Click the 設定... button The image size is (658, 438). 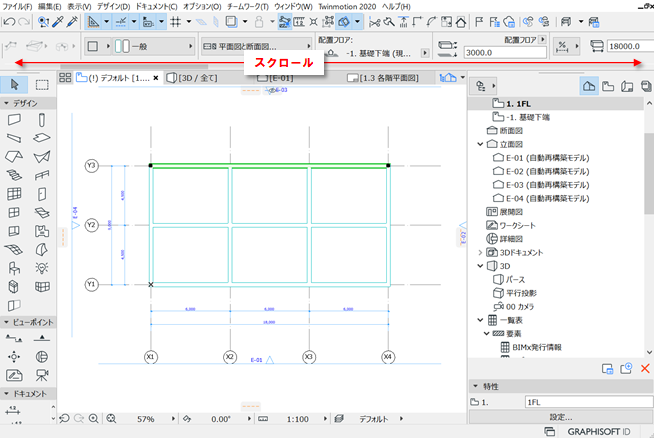click(x=561, y=417)
